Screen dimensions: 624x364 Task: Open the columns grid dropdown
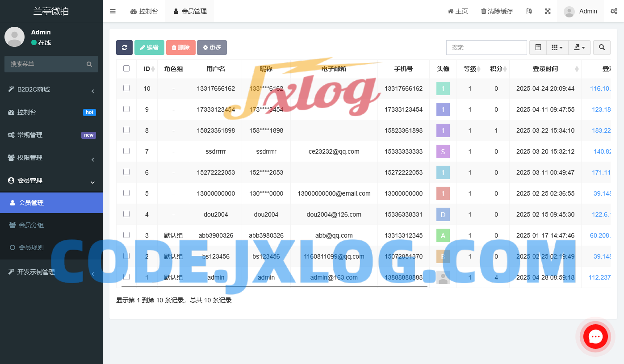(x=557, y=47)
